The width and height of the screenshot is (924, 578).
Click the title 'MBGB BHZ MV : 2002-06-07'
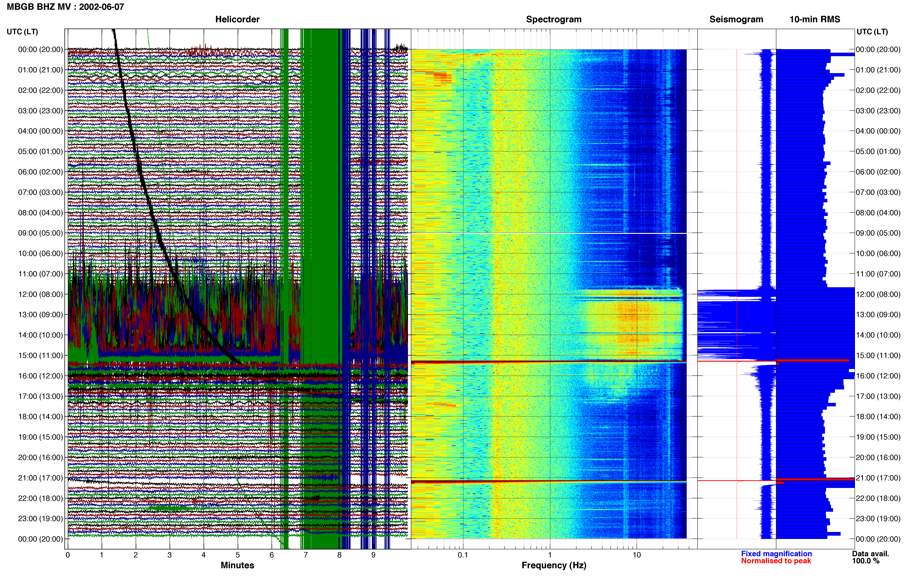[x=65, y=7]
